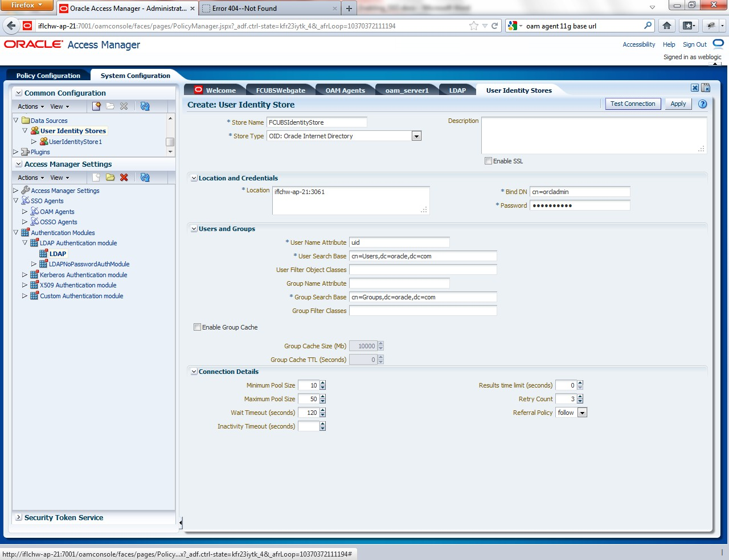Click the Google search engine icon
Viewport: 729px width, 560px height.
tap(512, 26)
